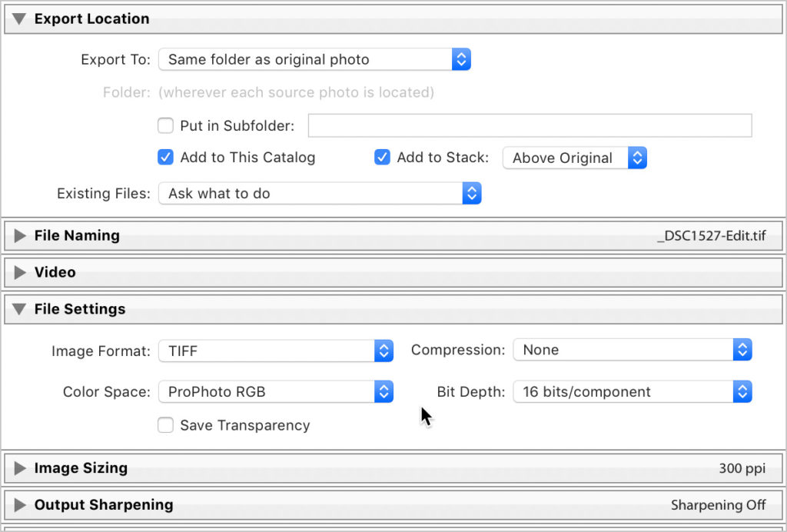Click the Color Space label
The width and height of the screenshot is (787, 532).
tap(106, 391)
